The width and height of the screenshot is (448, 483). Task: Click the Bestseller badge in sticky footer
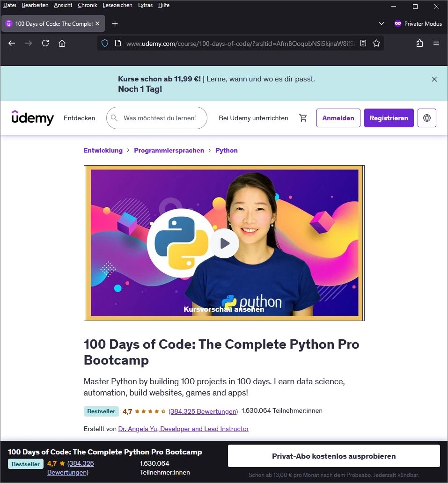[x=26, y=464]
